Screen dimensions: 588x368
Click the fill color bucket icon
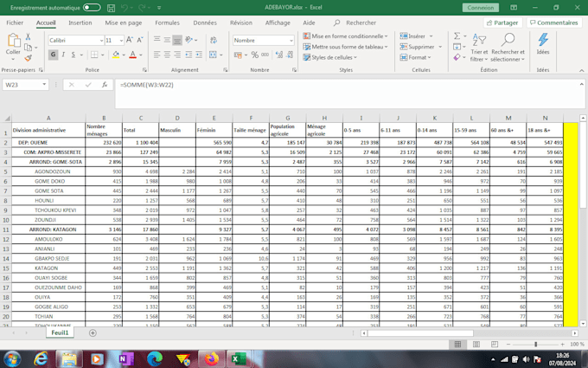[116, 55]
